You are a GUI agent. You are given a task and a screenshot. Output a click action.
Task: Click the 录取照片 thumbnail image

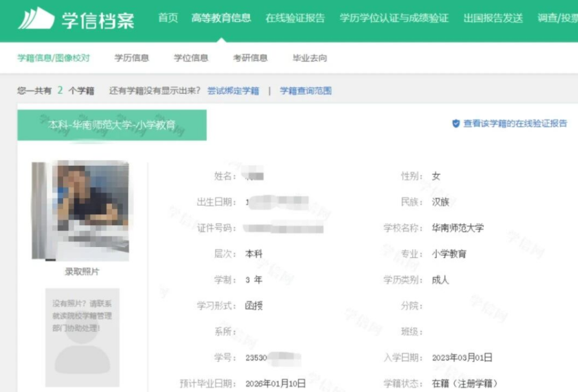80,210
